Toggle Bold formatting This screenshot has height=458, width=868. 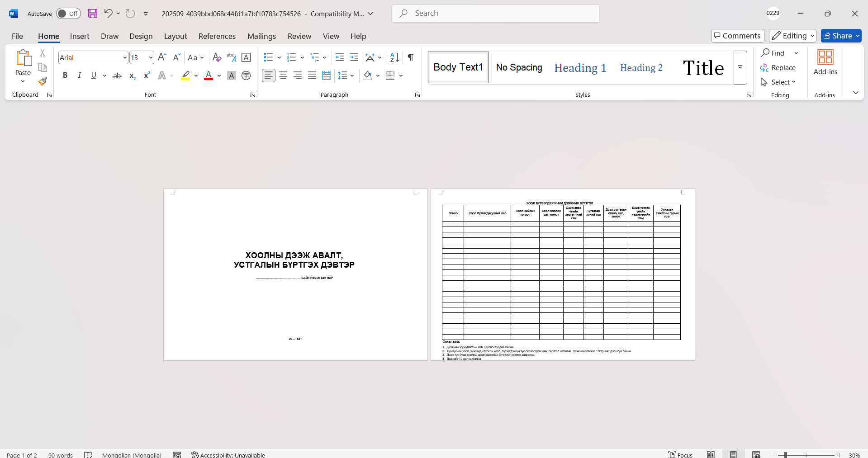pyautogui.click(x=65, y=76)
